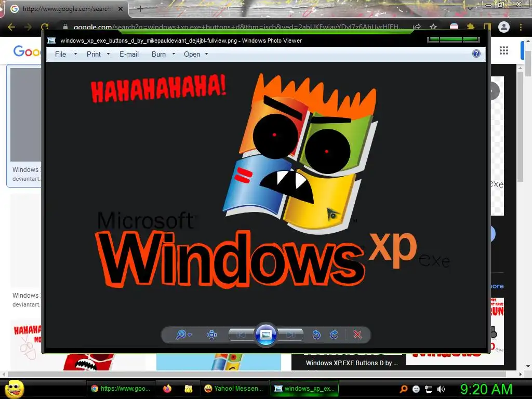The image size is (532, 399).
Task: Click E-mail in Photo Viewer toolbar
Action: 129,54
